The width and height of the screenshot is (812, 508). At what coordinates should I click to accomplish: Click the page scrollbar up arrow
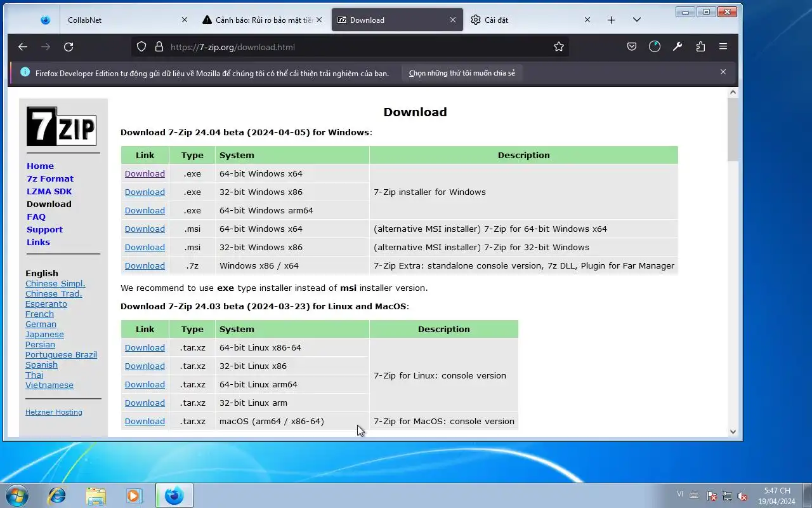[x=733, y=93]
